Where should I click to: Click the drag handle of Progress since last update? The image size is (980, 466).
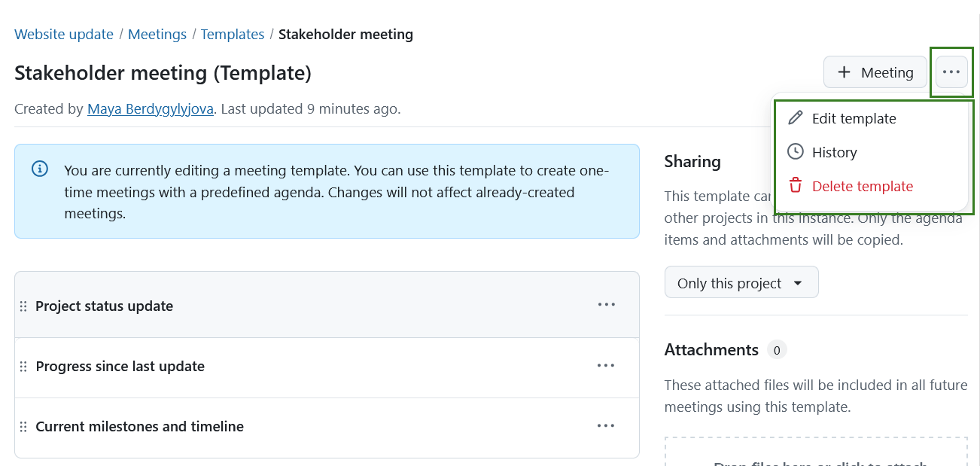coord(23,367)
